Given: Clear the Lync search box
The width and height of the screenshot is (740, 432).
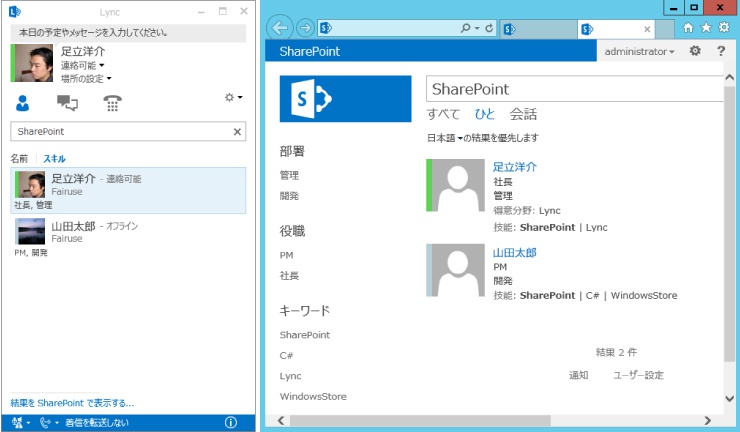Looking at the screenshot, I should click(x=237, y=132).
